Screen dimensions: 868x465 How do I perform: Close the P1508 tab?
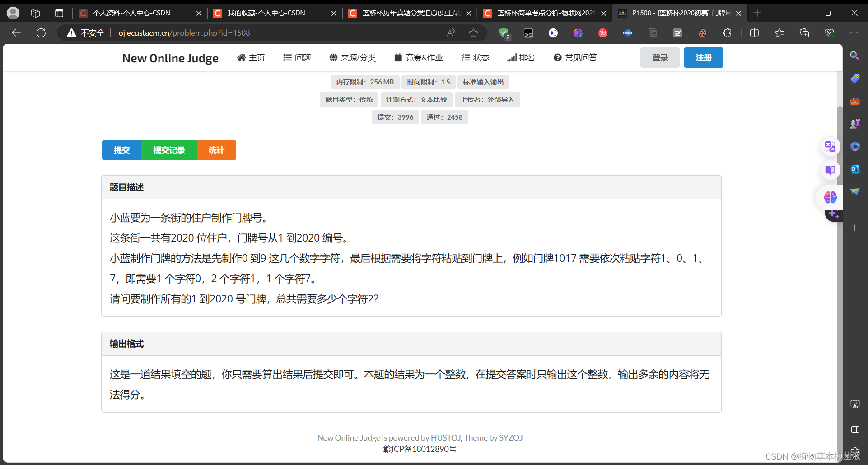click(x=738, y=13)
